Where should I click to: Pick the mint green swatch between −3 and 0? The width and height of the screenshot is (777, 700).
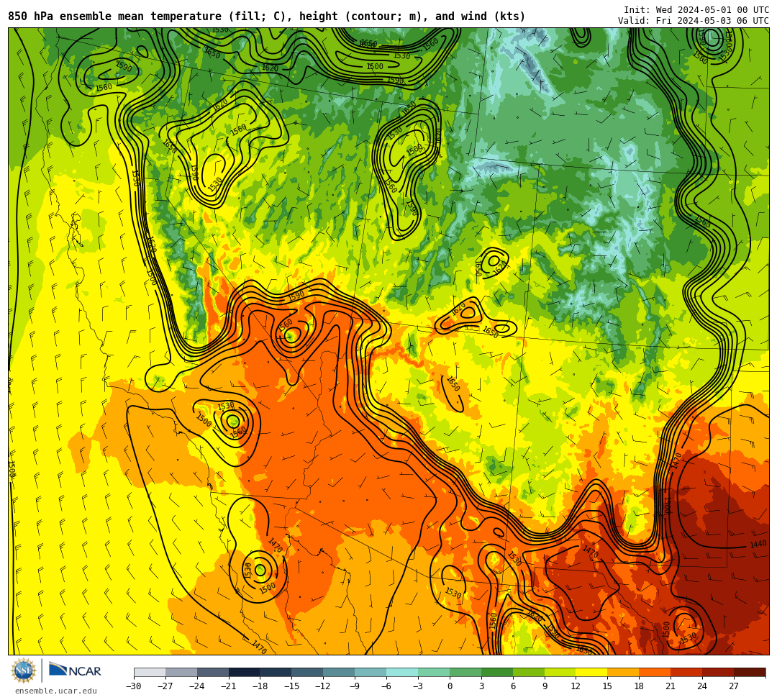[434, 672]
